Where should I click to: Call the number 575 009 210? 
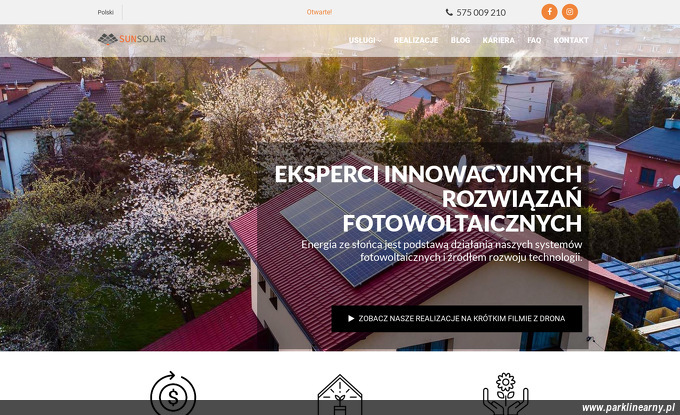point(481,13)
